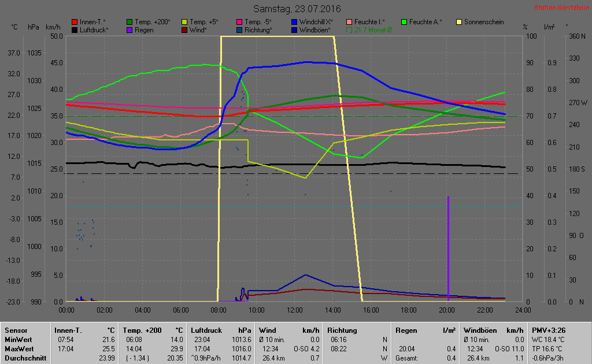Click the yellow-green Temp. +5 legend square

click(x=184, y=22)
